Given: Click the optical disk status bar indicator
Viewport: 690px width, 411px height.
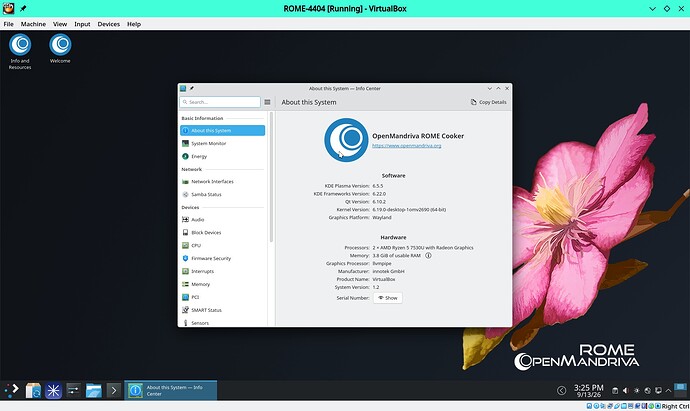Looking at the screenshot, I should (597, 406).
